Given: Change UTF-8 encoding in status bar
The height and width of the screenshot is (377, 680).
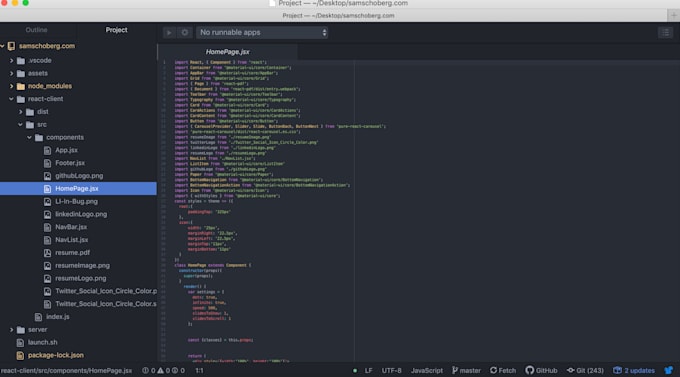Looking at the screenshot, I should tap(392, 370).
